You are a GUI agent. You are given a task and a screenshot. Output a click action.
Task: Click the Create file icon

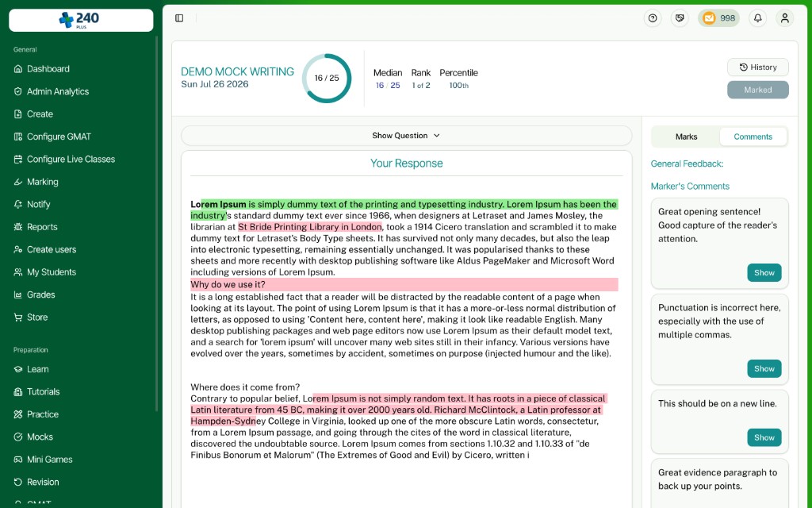(x=18, y=114)
